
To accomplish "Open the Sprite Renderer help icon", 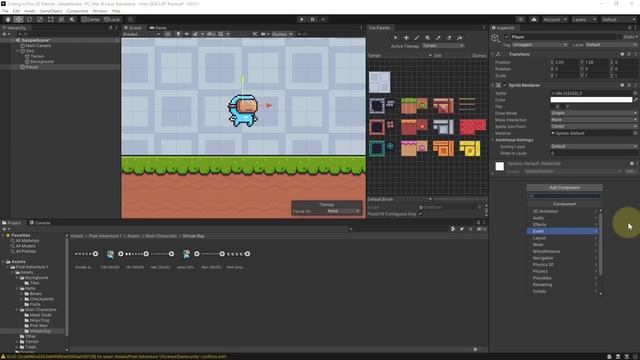I will [622, 85].
